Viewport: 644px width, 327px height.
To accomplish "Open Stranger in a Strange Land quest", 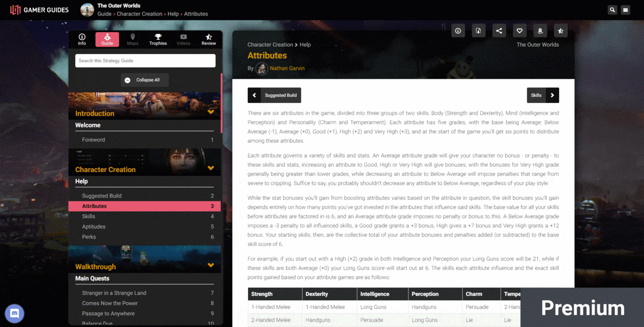I will tap(144, 293).
